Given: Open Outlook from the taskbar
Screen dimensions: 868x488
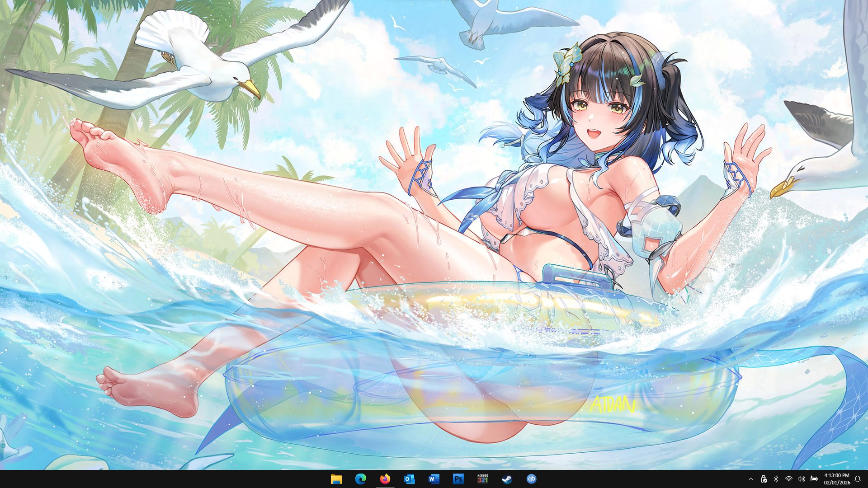Looking at the screenshot, I should 409,479.
